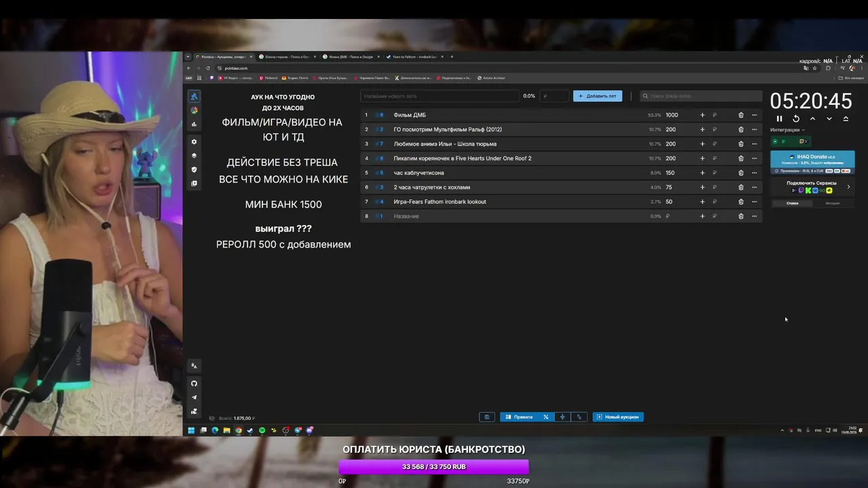
Task: Focus the new lot name input field
Action: [439, 96]
